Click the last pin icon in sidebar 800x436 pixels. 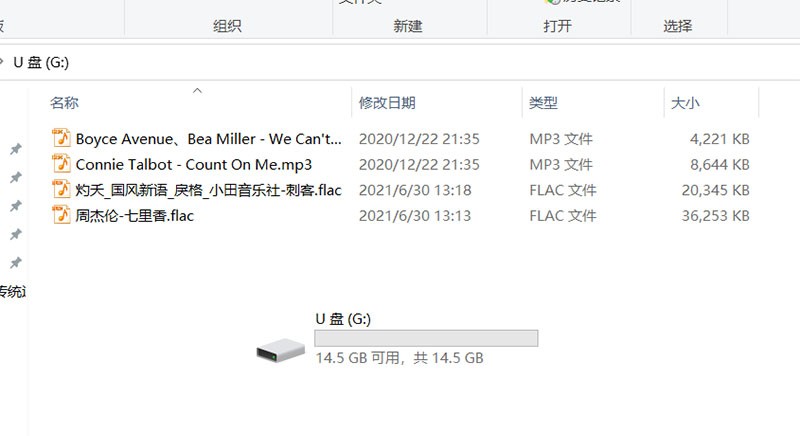[16, 263]
